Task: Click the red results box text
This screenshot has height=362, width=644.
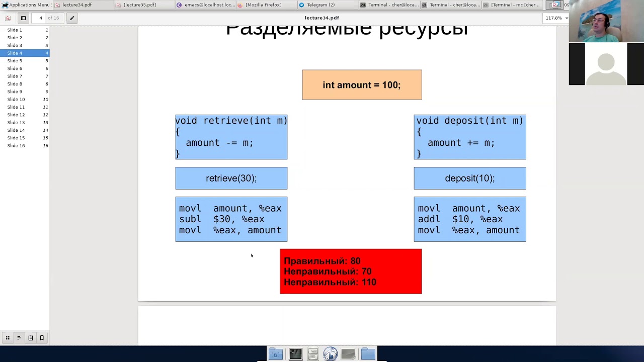Action: pos(330,271)
